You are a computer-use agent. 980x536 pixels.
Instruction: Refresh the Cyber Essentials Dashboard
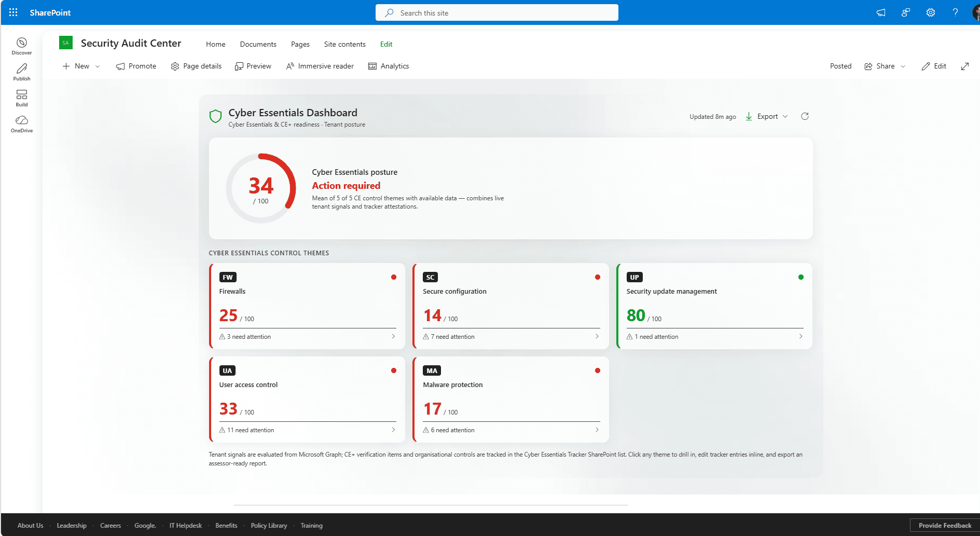[805, 116]
